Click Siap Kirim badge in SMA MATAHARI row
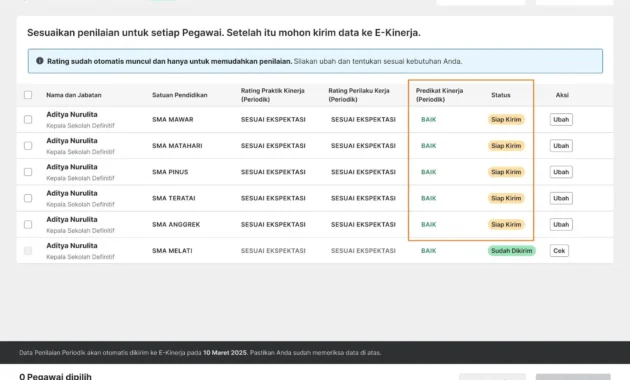This screenshot has width=630, height=380. tap(506, 146)
